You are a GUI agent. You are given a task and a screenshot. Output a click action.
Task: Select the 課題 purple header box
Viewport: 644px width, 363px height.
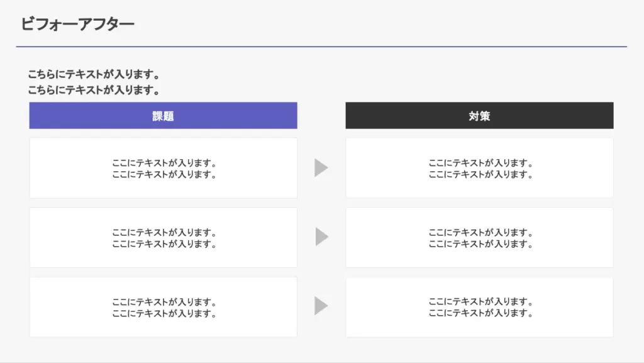coord(163,115)
